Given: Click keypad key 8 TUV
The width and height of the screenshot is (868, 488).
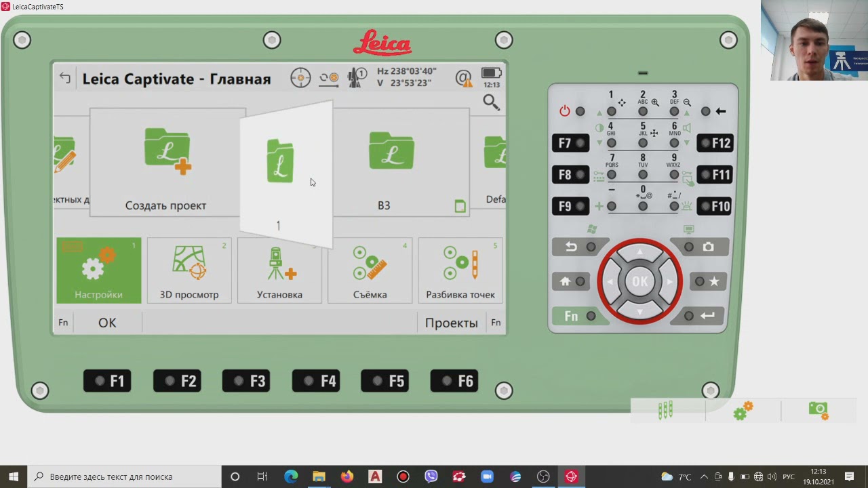Looking at the screenshot, I should point(643,174).
